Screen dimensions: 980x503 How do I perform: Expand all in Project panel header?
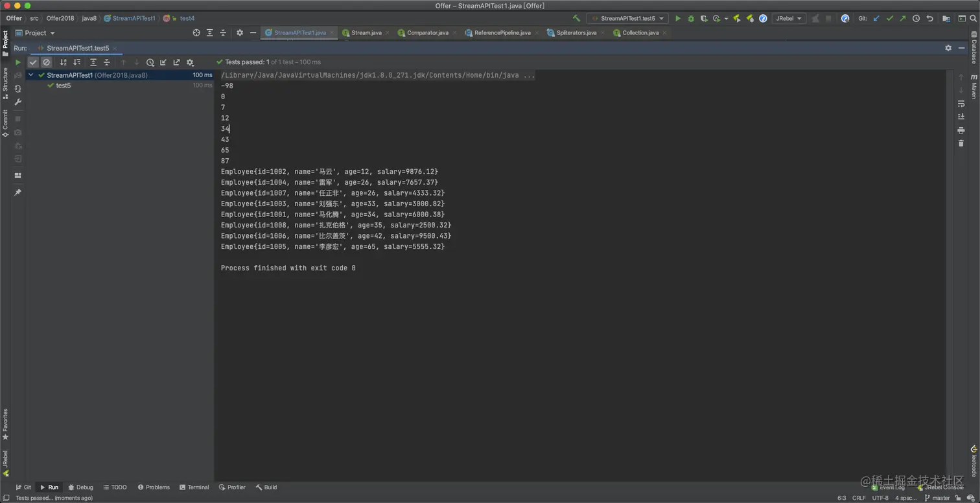[210, 33]
